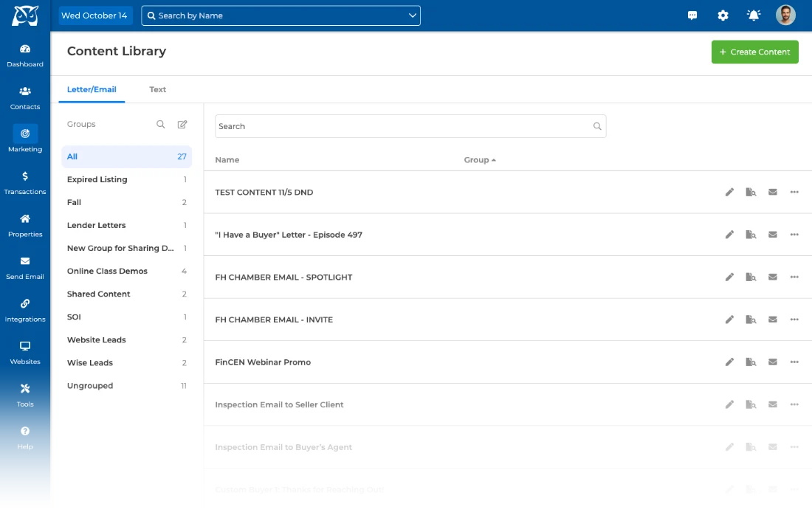This screenshot has height=518, width=812.
Task: Open the Tools sidebar item
Action: (25, 396)
